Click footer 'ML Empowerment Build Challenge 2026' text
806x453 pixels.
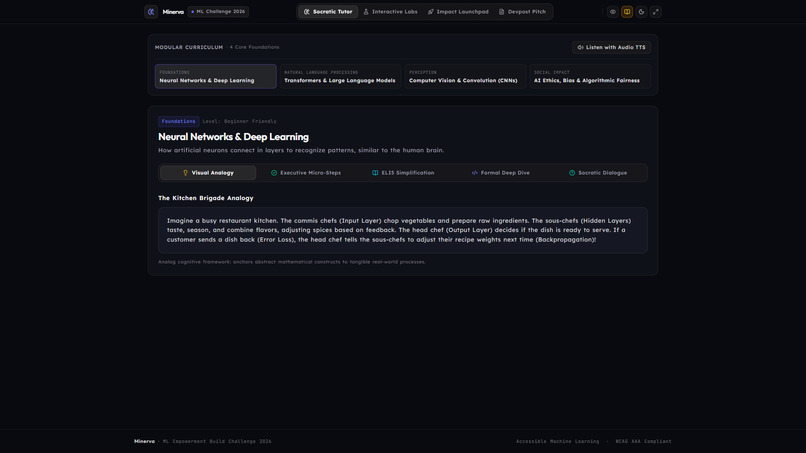click(217, 441)
